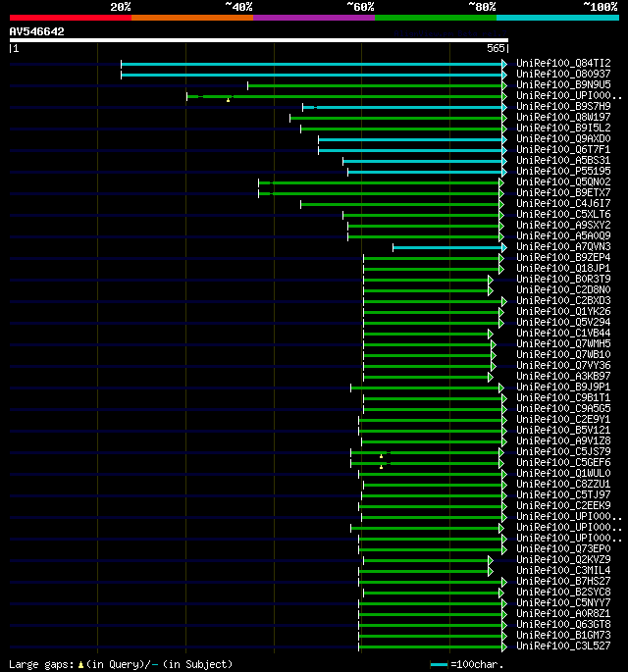Open hit UniRef100_Q73EP0
Viewport: 628px width, 672px height.
(x=563, y=548)
